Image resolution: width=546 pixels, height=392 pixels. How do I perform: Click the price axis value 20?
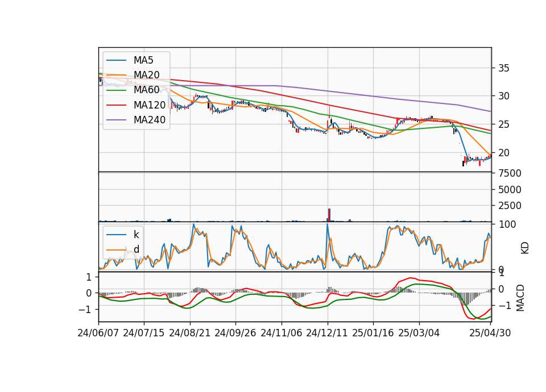tap(504, 153)
